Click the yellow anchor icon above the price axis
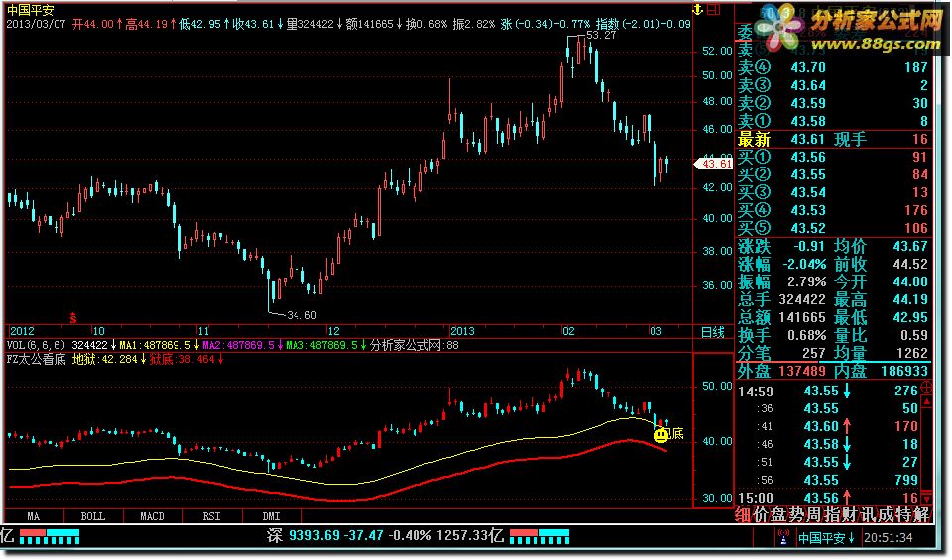The image size is (952, 560). [x=697, y=10]
